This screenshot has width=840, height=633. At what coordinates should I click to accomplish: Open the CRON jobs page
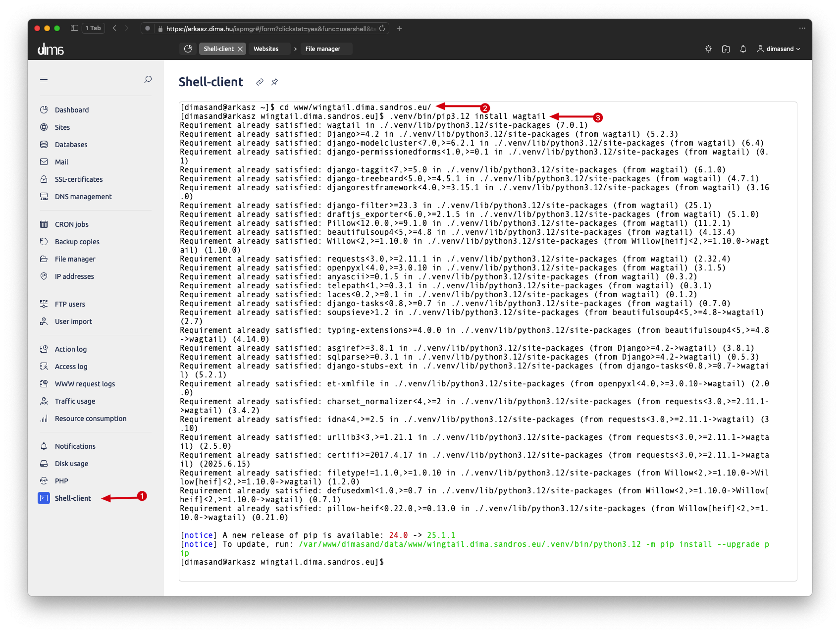tap(72, 224)
